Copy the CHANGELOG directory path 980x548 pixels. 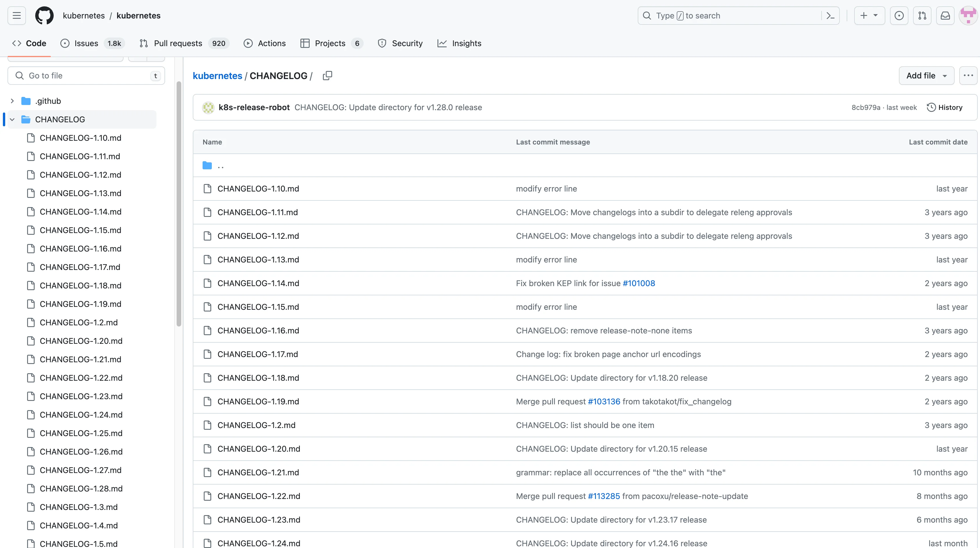tap(327, 76)
